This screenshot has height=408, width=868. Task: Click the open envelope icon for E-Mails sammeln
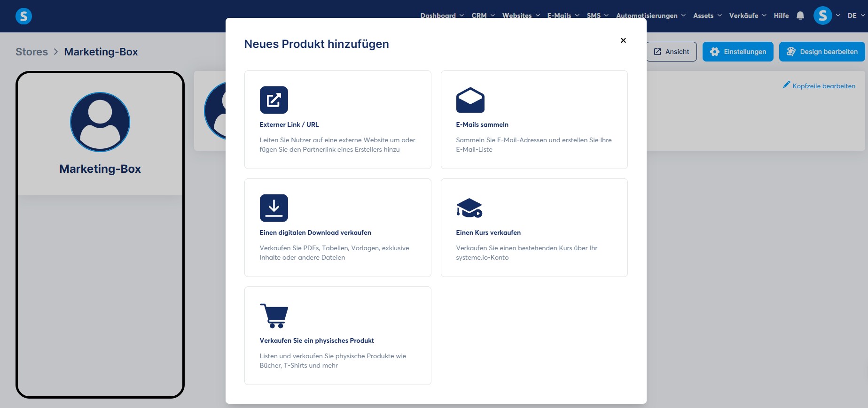point(470,100)
